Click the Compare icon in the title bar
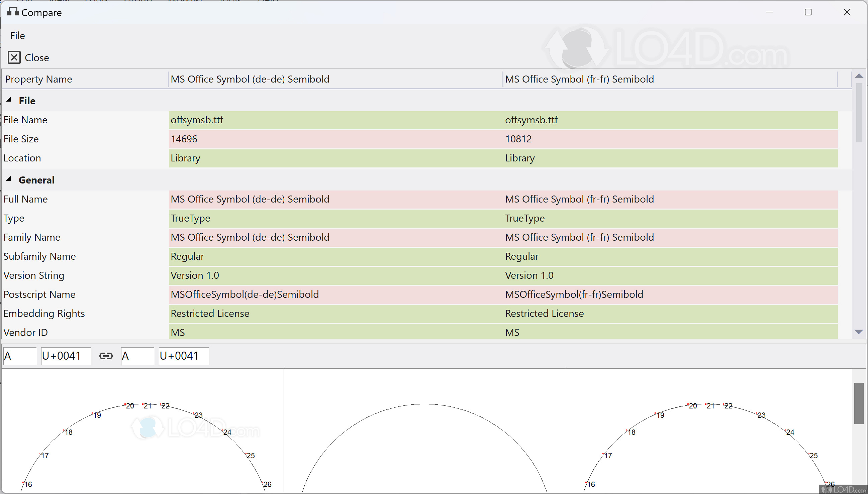 coord(13,12)
